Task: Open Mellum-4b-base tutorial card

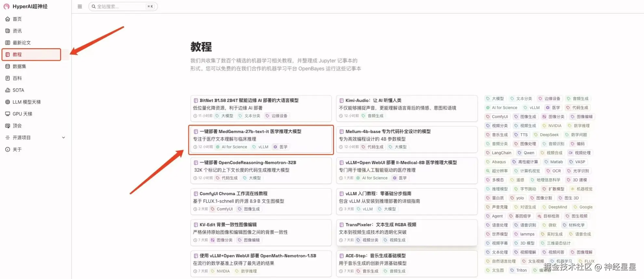Action: (x=407, y=139)
